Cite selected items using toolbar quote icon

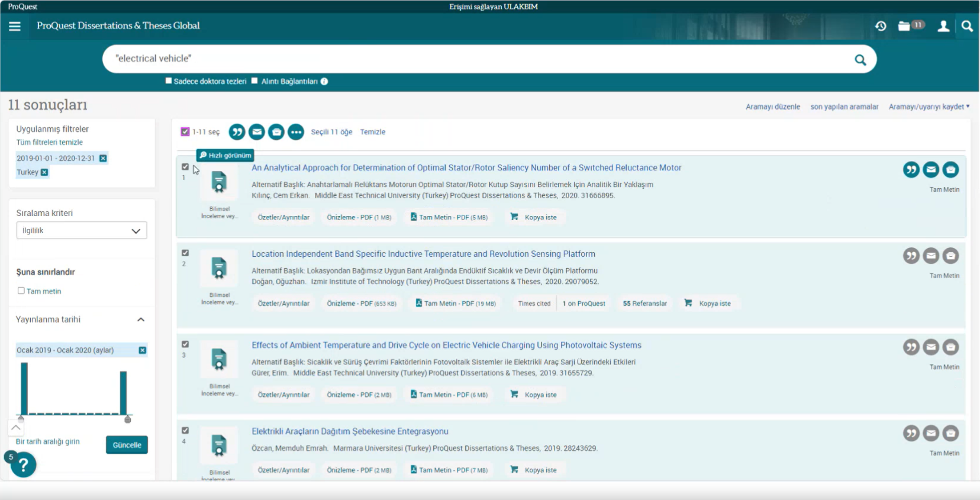[x=237, y=132]
